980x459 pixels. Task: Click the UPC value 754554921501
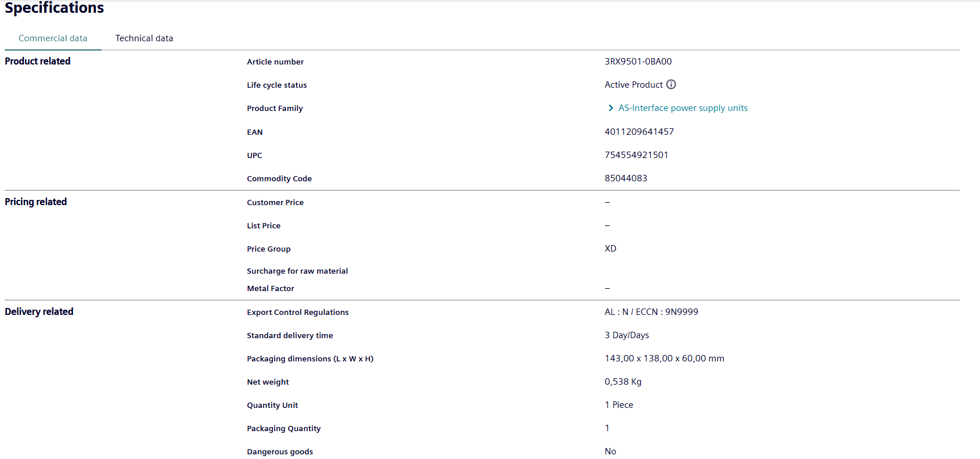click(x=636, y=155)
